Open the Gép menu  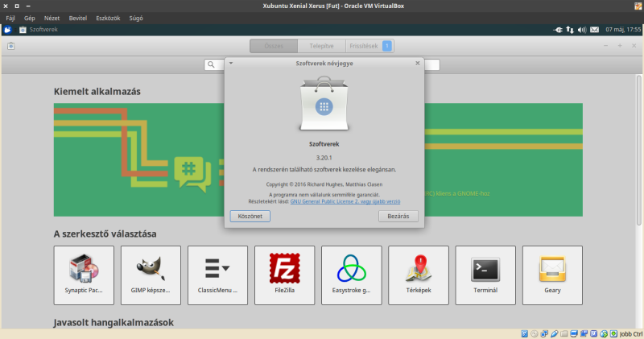point(29,18)
